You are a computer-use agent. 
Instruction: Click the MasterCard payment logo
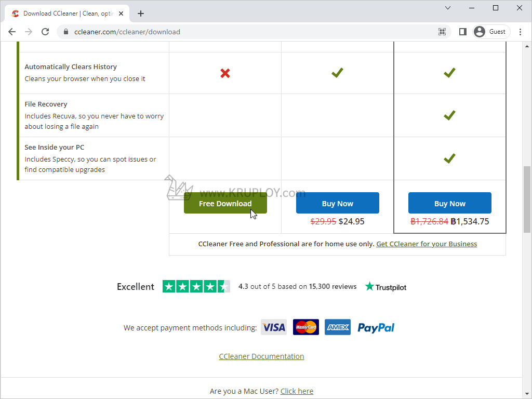click(305, 327)
